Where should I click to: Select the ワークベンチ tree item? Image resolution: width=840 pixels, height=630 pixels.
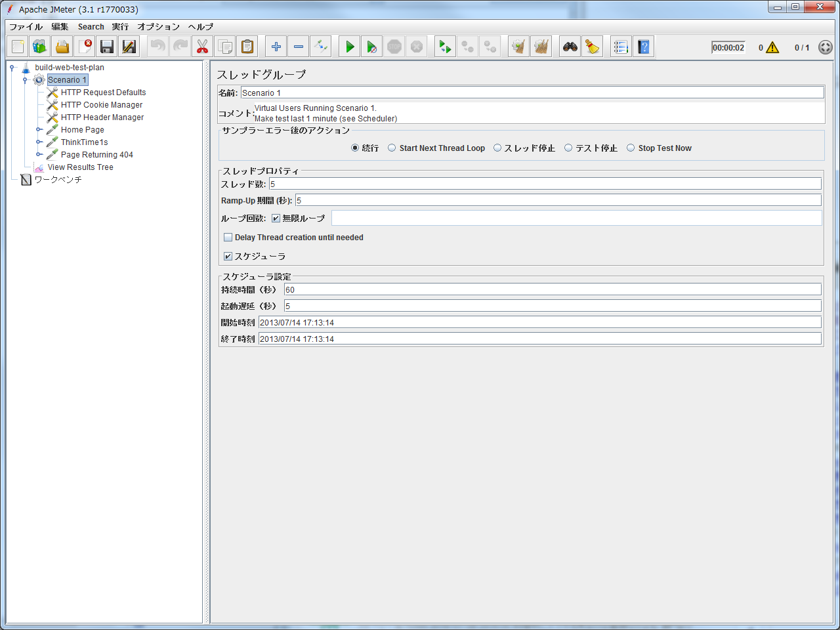[x=58, y=180]
